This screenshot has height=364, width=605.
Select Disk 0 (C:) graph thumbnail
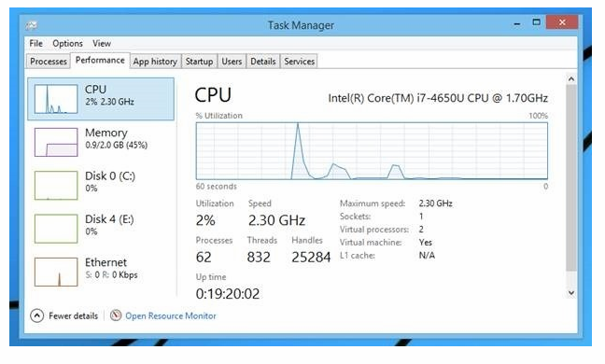point(56,186)
